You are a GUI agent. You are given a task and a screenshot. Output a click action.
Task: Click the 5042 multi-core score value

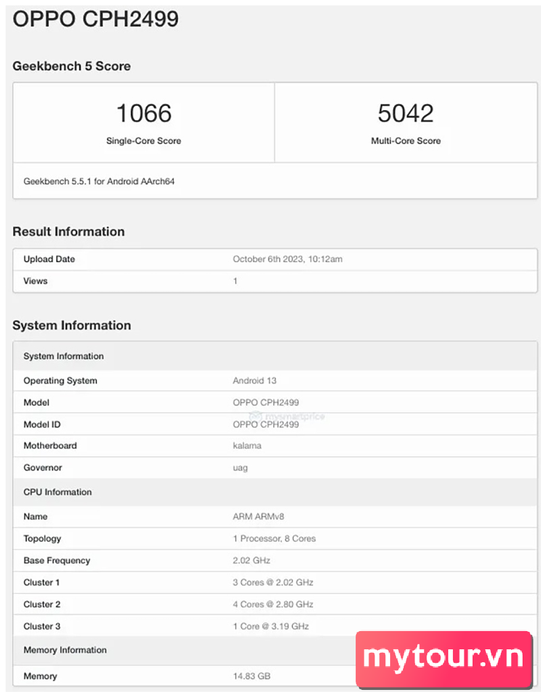(405, 113)
